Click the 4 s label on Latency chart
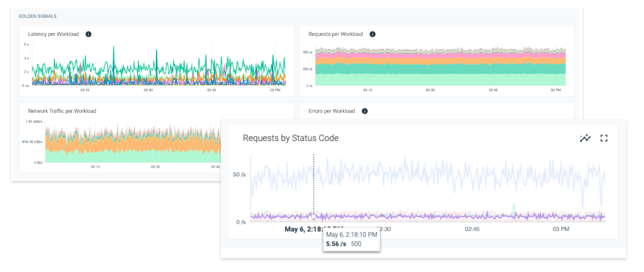644x272 pixels. coord(26,58)
